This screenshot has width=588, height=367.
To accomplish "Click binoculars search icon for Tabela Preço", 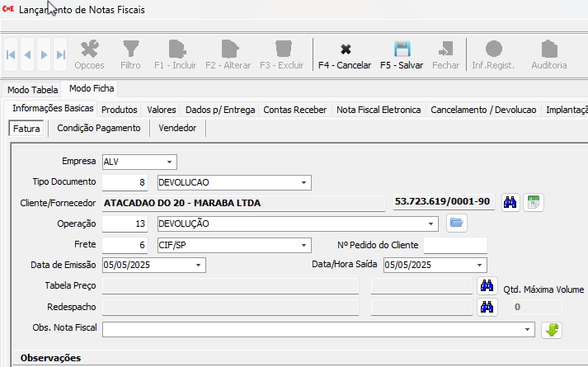I will pyautogui.click(x=487, y=286).
